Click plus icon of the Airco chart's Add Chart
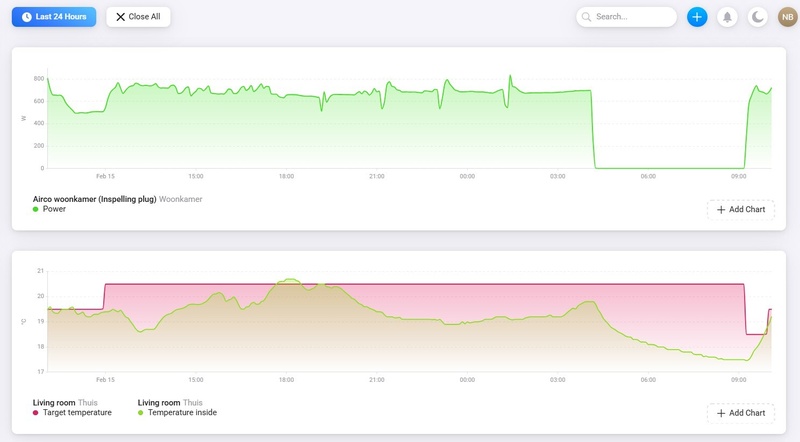The image size is (800, 442). click(722, 209)
